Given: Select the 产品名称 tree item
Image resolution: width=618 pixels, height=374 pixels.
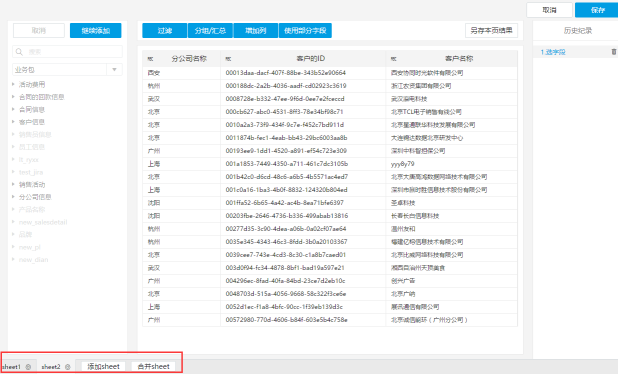Looking at the screenshot, I should tap(32, 209).
